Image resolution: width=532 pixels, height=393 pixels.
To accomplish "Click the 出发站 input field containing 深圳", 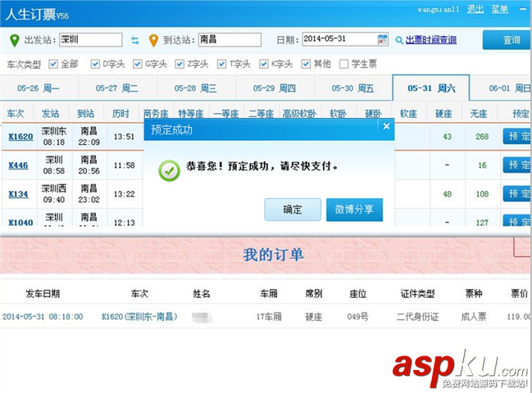I will pyautogui.click(x=91, y=39).
